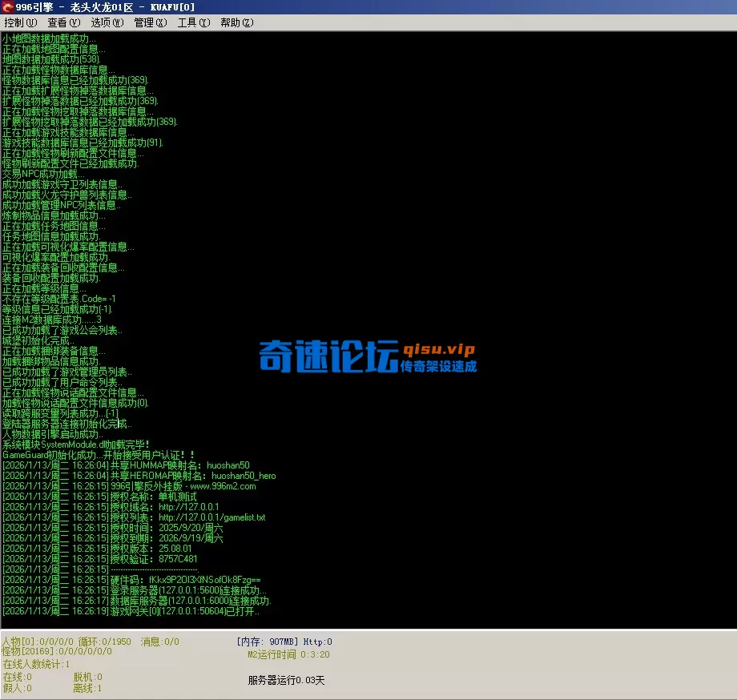Screen dimensions: 737x700
Task: Open the 选项(N) menu
Action: pyautogui.click(x=108, y=22)
